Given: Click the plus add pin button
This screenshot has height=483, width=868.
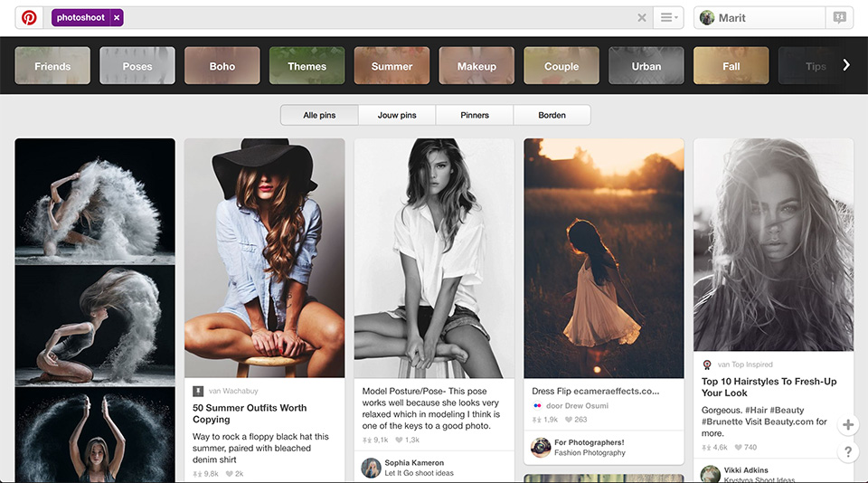Looking at the screenshot, I should point(847,425).
